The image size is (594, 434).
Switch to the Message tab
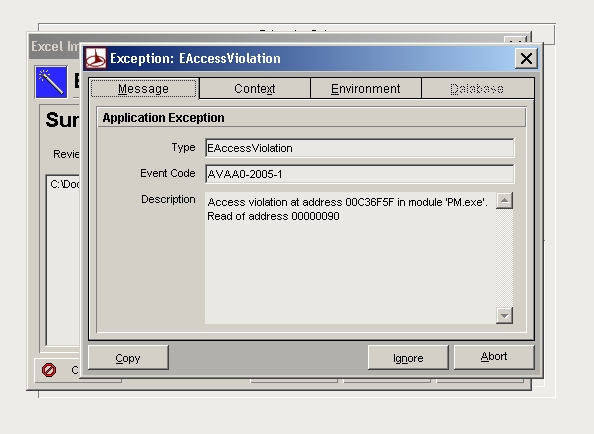tap(144, 89)
